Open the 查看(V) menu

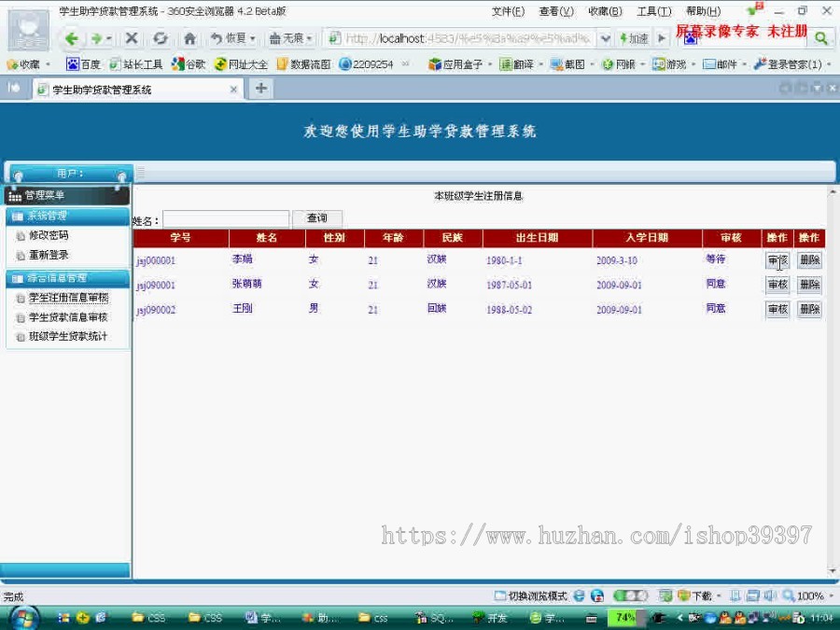pyautogui.click(x=556, y=11)
